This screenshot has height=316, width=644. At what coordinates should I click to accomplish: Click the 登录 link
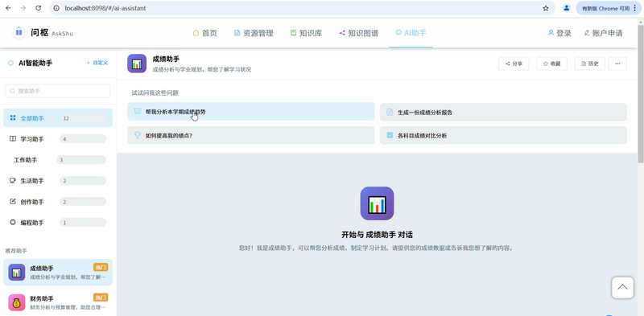[559, 33]
